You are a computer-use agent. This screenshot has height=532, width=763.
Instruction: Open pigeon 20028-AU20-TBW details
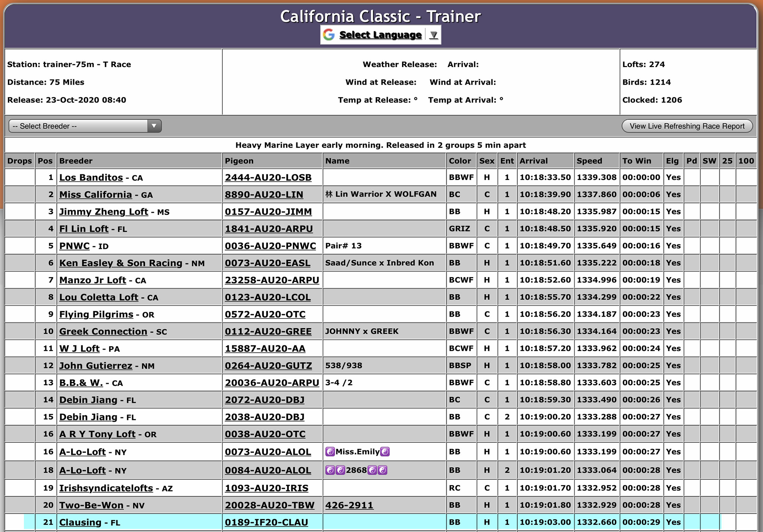point(270,506)
